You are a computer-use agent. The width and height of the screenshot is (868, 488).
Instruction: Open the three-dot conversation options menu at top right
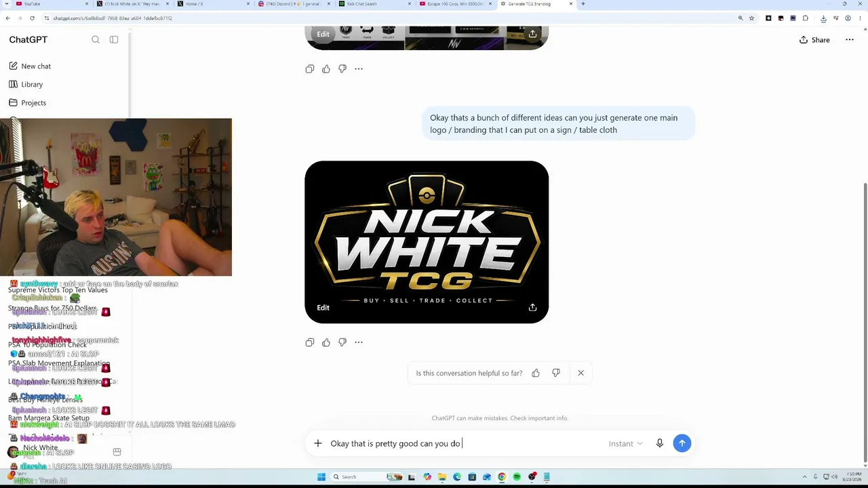tap(850, 40)
